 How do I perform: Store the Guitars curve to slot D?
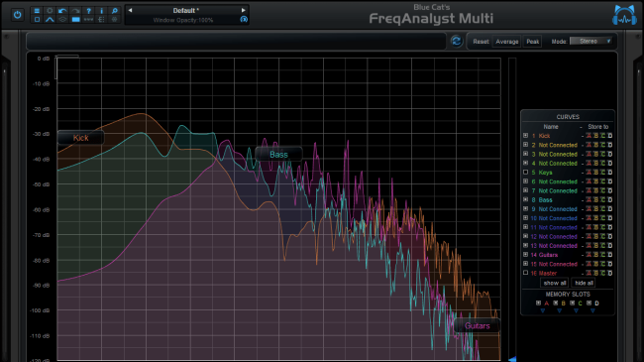(610, 255)
